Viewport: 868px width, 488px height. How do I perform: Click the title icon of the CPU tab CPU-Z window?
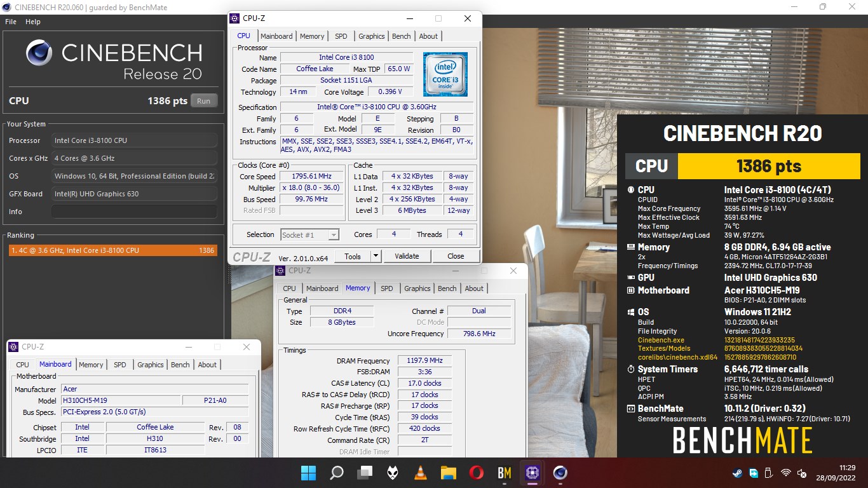[x=235, y=18]
